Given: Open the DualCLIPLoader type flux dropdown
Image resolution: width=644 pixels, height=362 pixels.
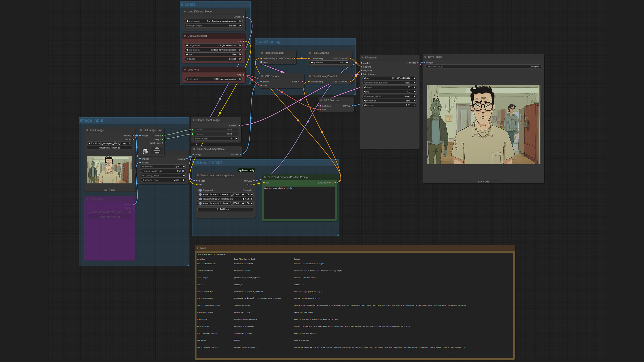Looking at the screenshot, I should click(x=214, y=55).
